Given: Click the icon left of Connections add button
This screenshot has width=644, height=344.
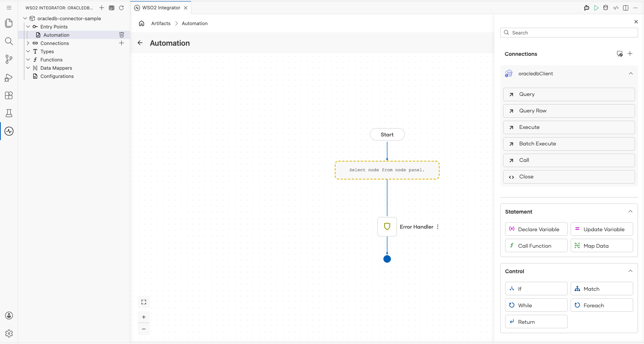Looking at the screenshot, I should [620, 54].
